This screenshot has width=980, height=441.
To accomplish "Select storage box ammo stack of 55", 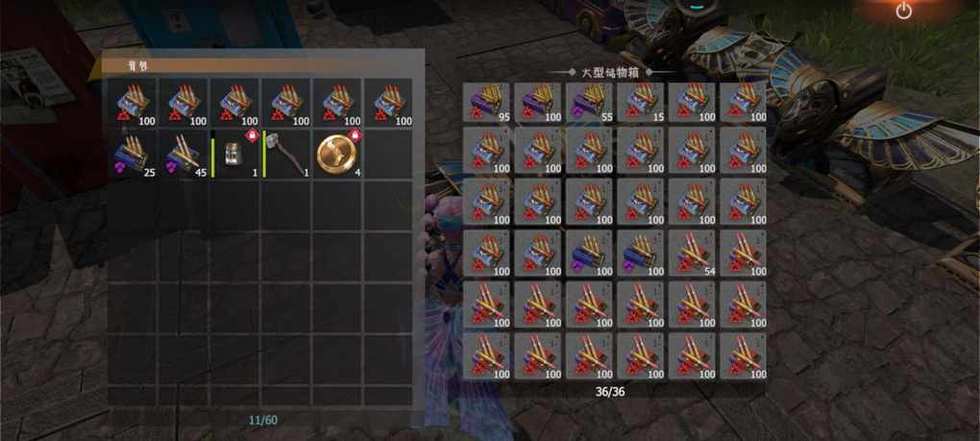I will tap(589, 103).
